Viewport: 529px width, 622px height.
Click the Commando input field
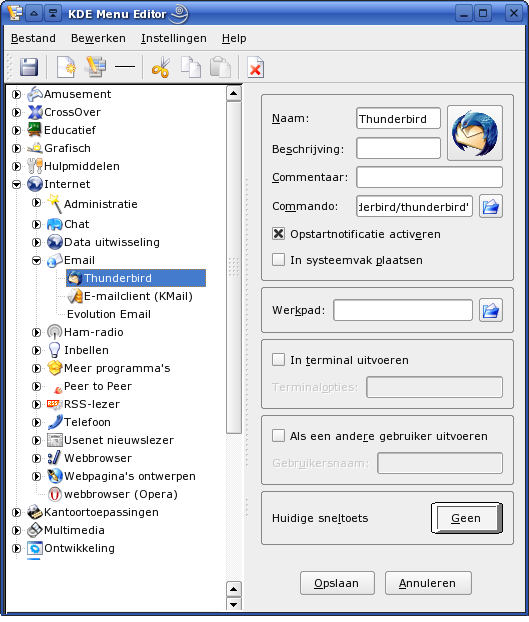pyautogui.click(x=414, y=206)
